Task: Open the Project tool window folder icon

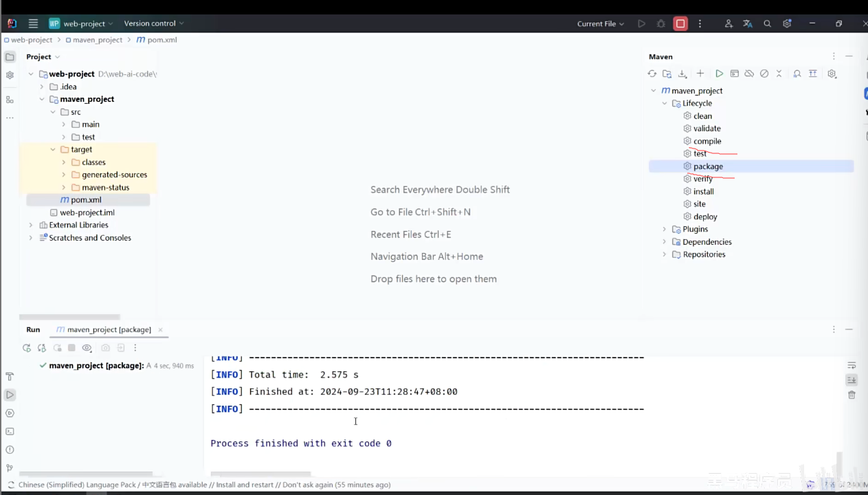Action: tap(10, 57)
